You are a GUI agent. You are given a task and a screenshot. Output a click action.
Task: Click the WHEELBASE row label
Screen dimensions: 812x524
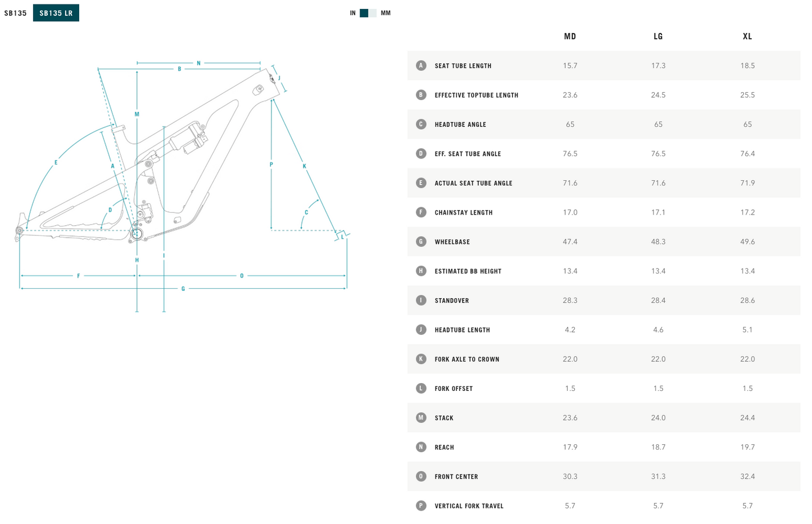tap(452, 242)
